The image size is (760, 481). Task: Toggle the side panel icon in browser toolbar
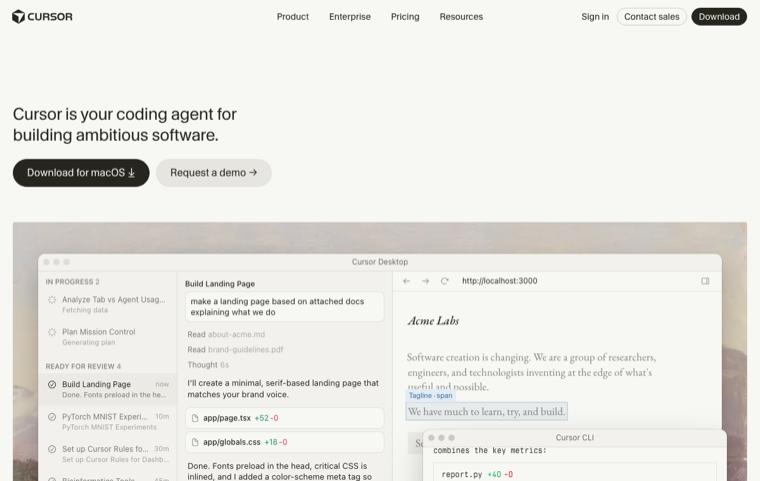pyautogui.click(x=705, y=281)
